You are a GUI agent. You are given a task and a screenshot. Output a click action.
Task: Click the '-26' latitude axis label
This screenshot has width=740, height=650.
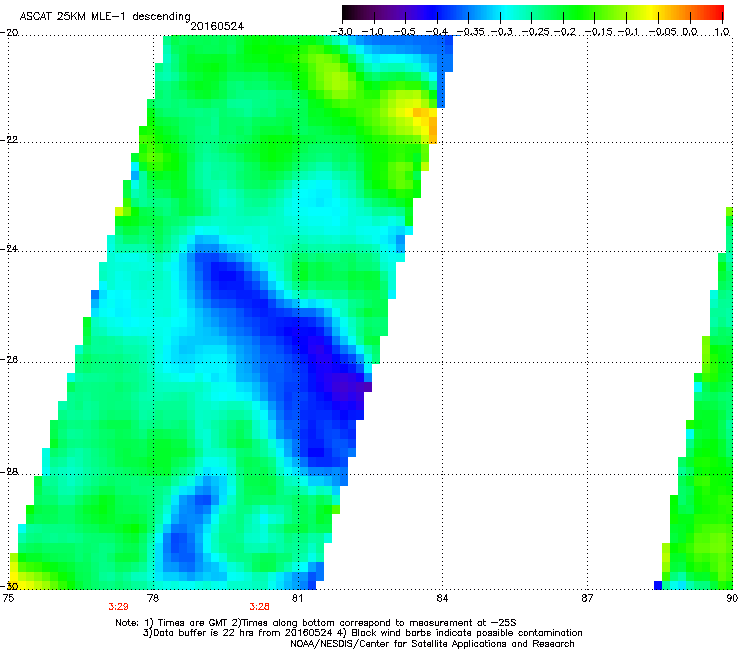(x=9, y=360)
